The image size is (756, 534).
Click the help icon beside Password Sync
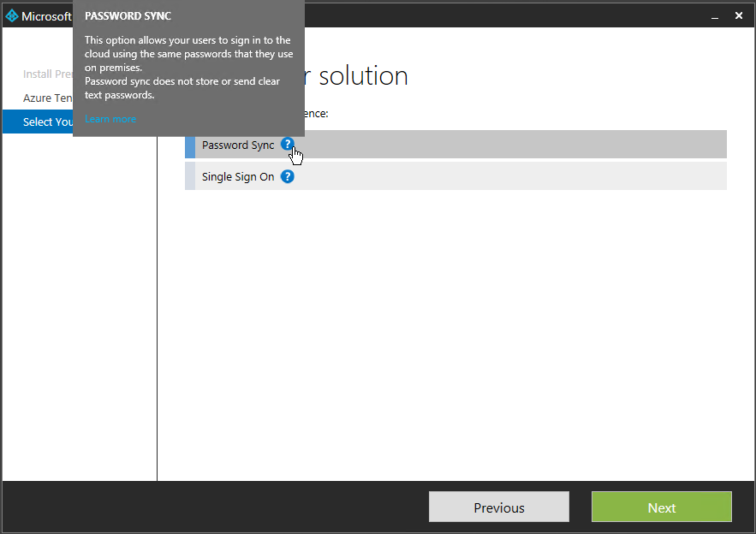pyautogui.click(x=287, y=145)
